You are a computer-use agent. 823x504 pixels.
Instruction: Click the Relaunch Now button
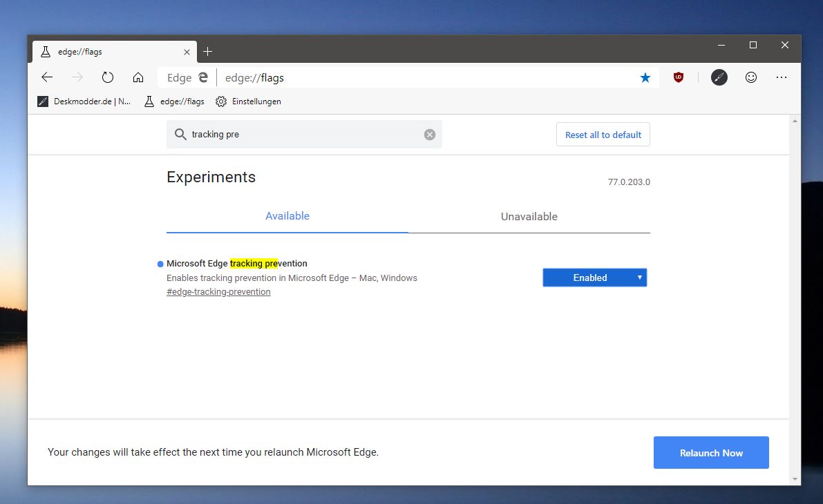711,453
